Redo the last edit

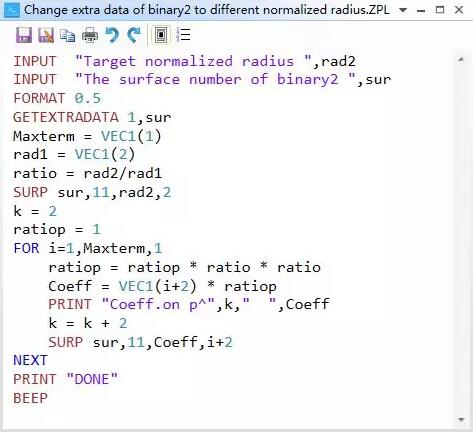tap(134, 35)
